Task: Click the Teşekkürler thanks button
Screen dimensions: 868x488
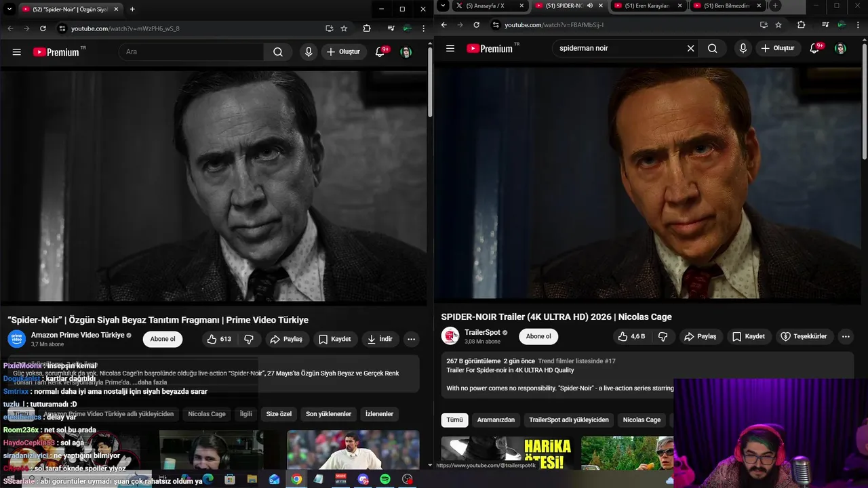Action: (804, 336)
